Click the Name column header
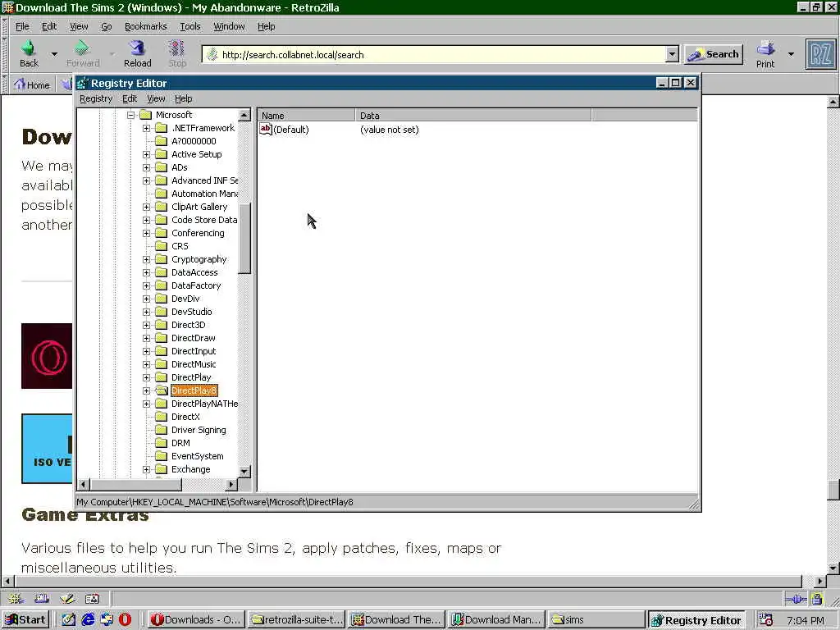This screenshot has width=840, height=630. 307,115
